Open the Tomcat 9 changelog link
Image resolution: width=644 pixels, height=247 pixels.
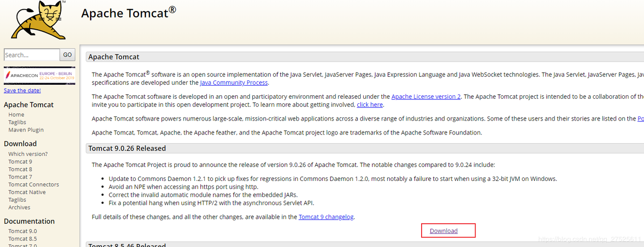click(326, 217)
